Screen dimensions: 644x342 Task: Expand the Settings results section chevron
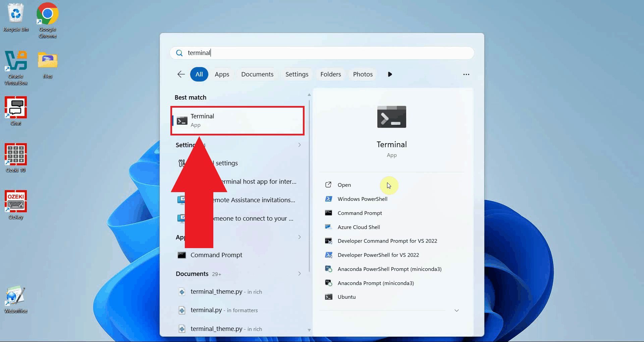pos(299,145)
